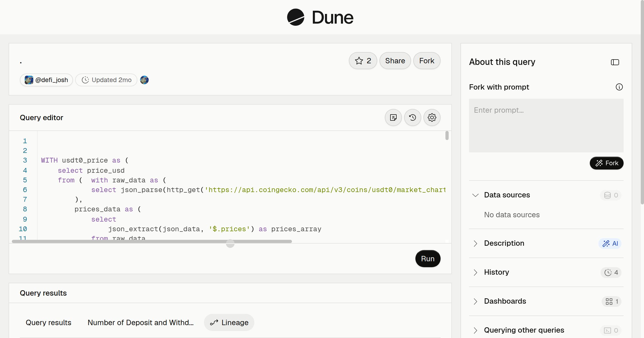This screenshot has width=644, height=338.
Task: Click the coingecko URL string in code
Action: point(325,190)
